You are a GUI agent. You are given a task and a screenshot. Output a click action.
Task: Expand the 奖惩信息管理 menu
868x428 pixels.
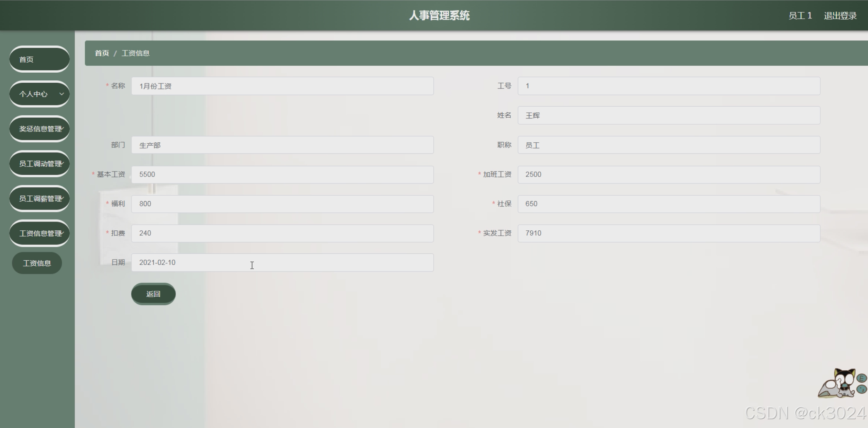[x=40, y=129]
